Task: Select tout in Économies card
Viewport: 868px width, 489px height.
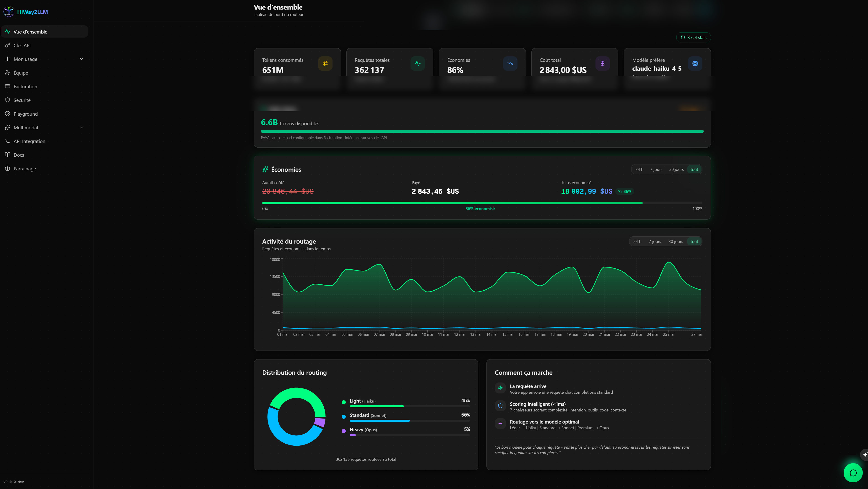Action: click(694, 169)
